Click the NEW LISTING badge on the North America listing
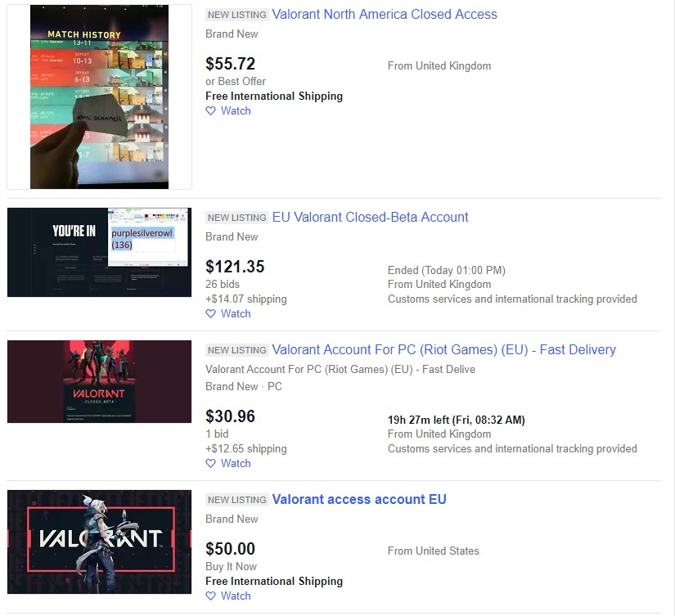675x616 pixels. pos(237,15)
